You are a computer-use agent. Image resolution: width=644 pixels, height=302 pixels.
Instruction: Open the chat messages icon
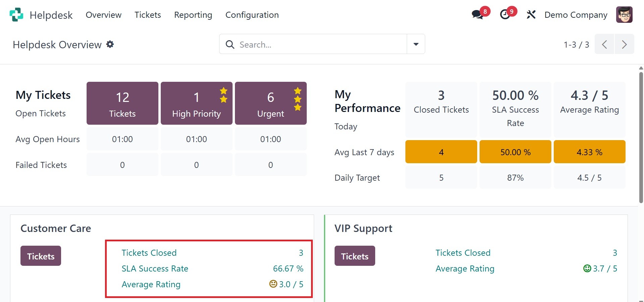477,15
